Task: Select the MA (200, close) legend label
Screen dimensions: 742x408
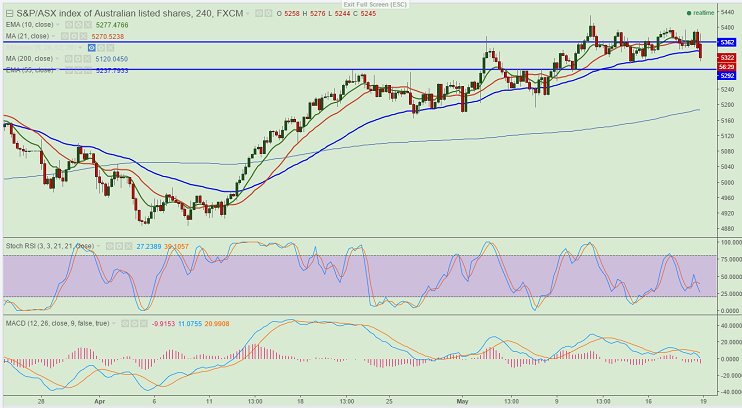Action: tap(29, 59)
